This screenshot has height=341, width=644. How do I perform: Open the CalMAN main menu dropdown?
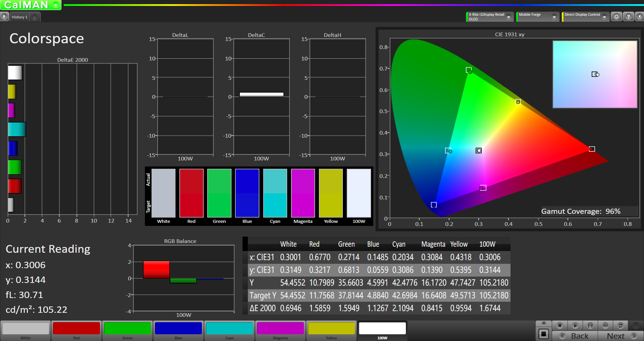pos(56,5)
